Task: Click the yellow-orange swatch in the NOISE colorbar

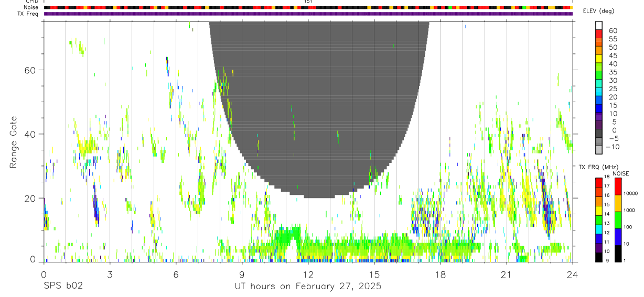Action: click(x=619, y=203)
